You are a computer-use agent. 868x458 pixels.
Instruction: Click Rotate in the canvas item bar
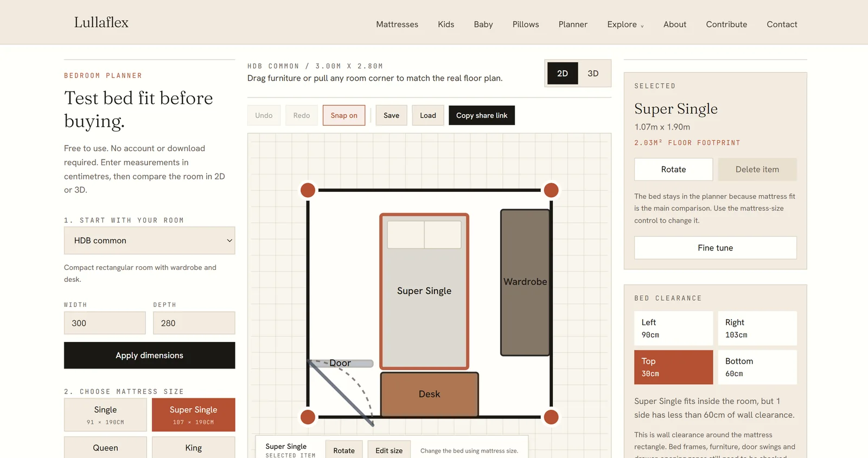pyautogui.click(x=344, y=450)
